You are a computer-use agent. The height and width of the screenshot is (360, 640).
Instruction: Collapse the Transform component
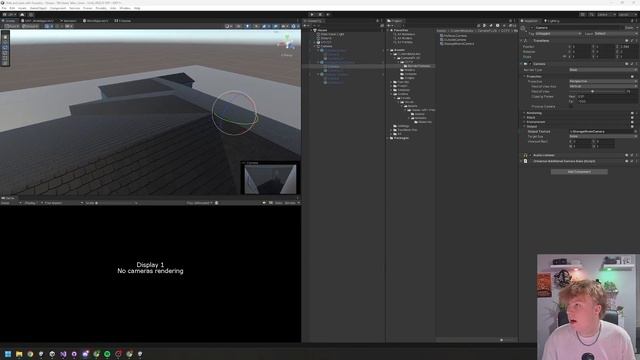click(x=522, y=41)
